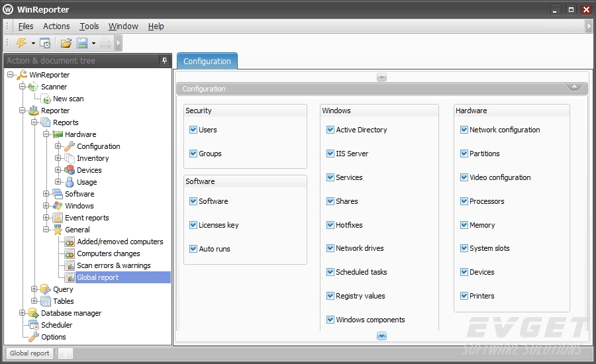
Task: Open the Help menu
Action: coord(156,26)
